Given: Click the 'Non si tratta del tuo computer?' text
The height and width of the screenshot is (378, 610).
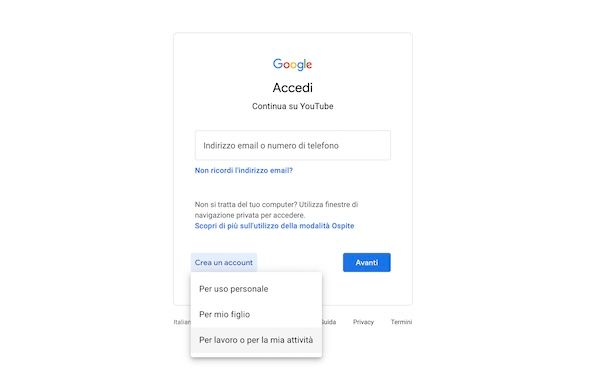Looking at the screenshot, I should pos(246,205).
